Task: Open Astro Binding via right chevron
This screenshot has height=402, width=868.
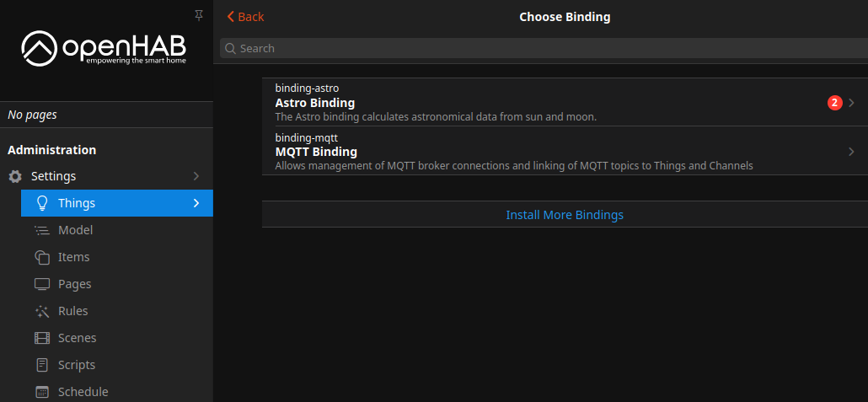Action: click(851, 103)
